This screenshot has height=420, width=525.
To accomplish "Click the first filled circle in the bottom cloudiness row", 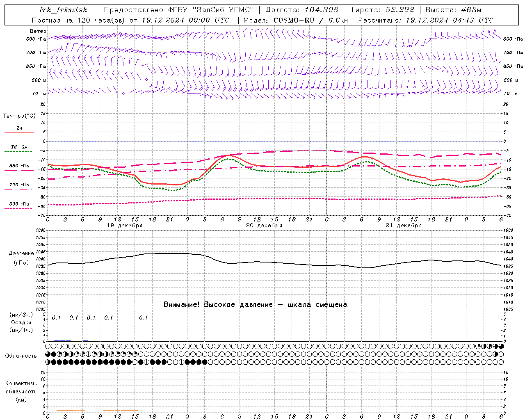I will (x=54, y=362).
